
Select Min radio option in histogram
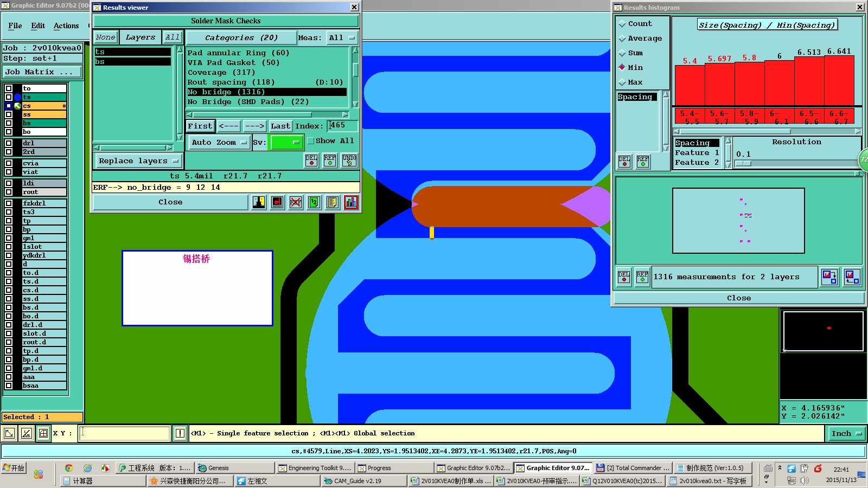click(622, 67)
